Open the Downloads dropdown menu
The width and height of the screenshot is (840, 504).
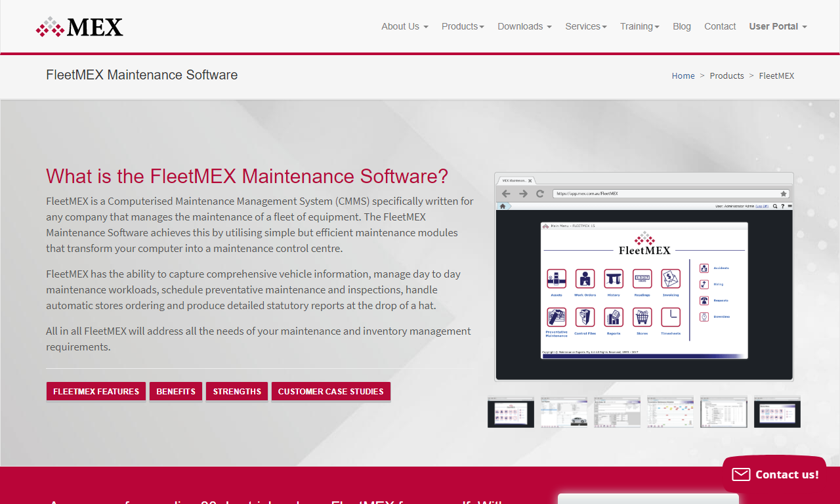[x=524, y=26]
